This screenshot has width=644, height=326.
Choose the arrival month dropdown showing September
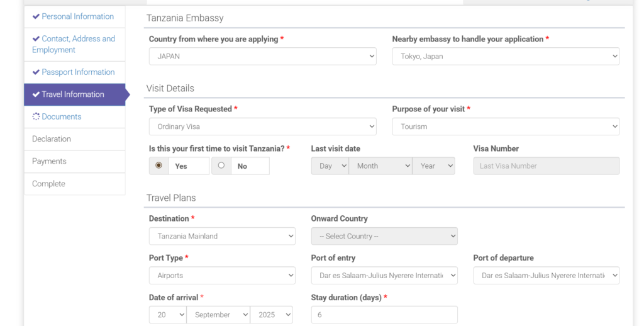(x=219, y=315)
